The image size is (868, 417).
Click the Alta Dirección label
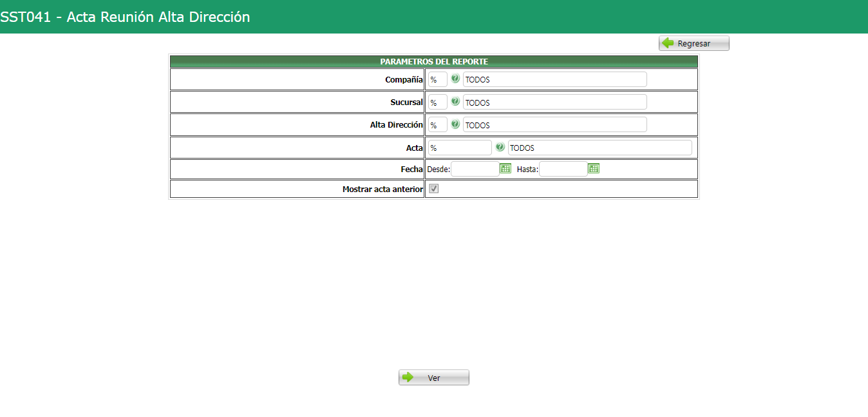pyautogui.click(x=397, y=124)
